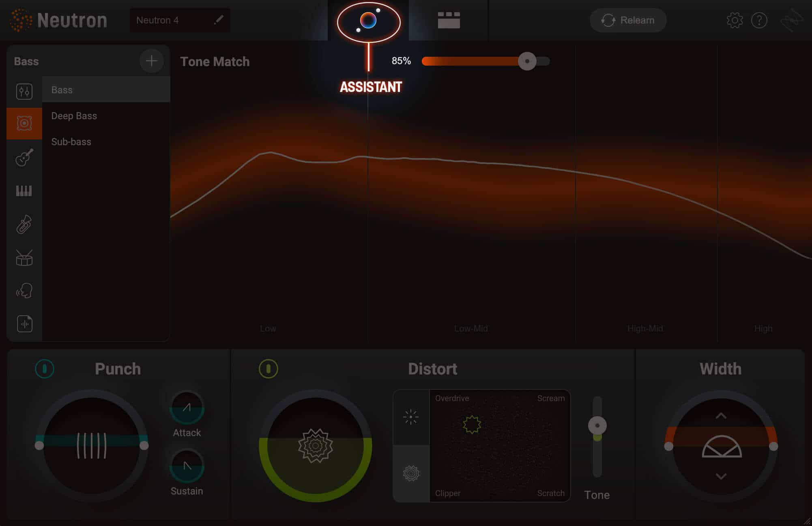Click the iZotope logo icon at top right
Viewport: 812px width, 526px height.
(x=792, y=20)
